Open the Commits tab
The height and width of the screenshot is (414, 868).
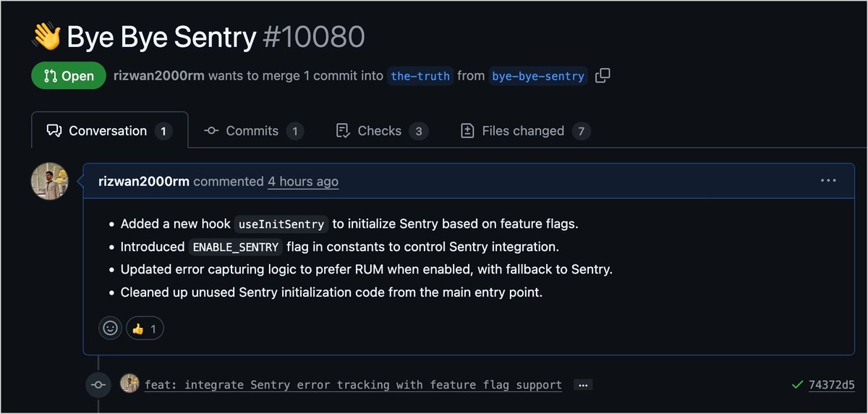(254, 131)
